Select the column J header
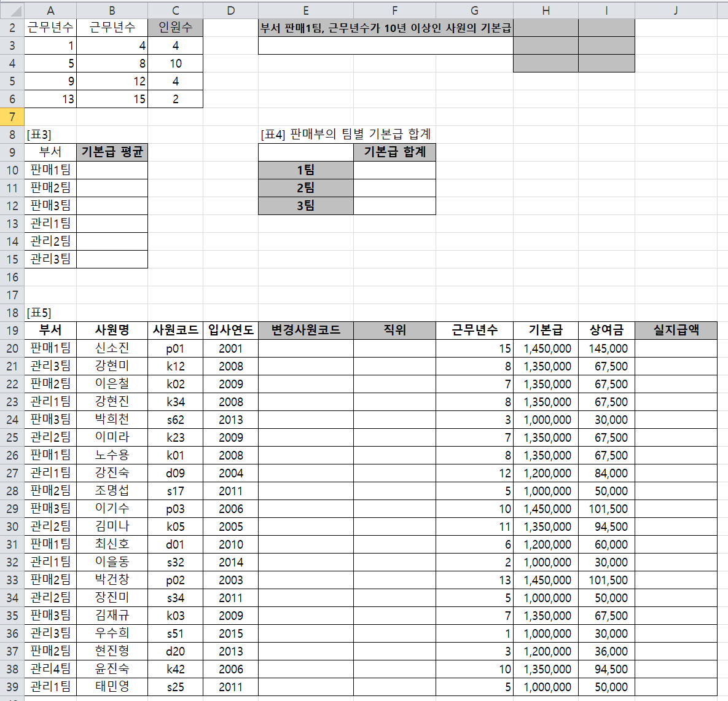 point(675,10)
